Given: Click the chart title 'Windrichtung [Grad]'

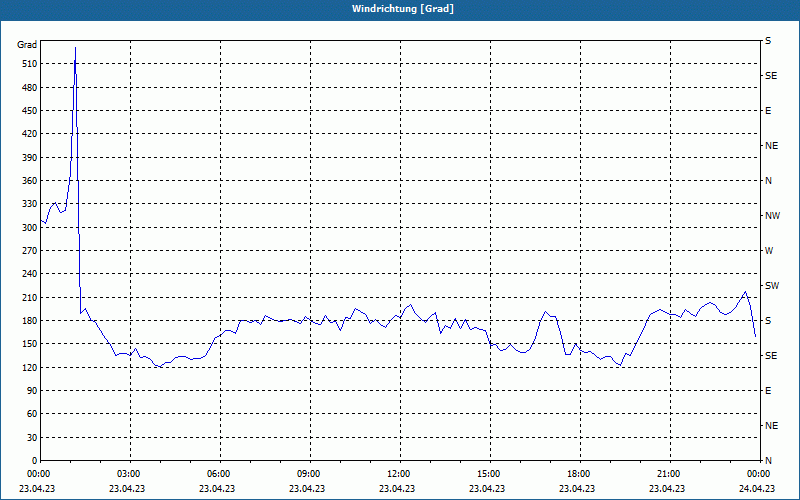Looking at the screenshot, I should (x=403, y=9).
